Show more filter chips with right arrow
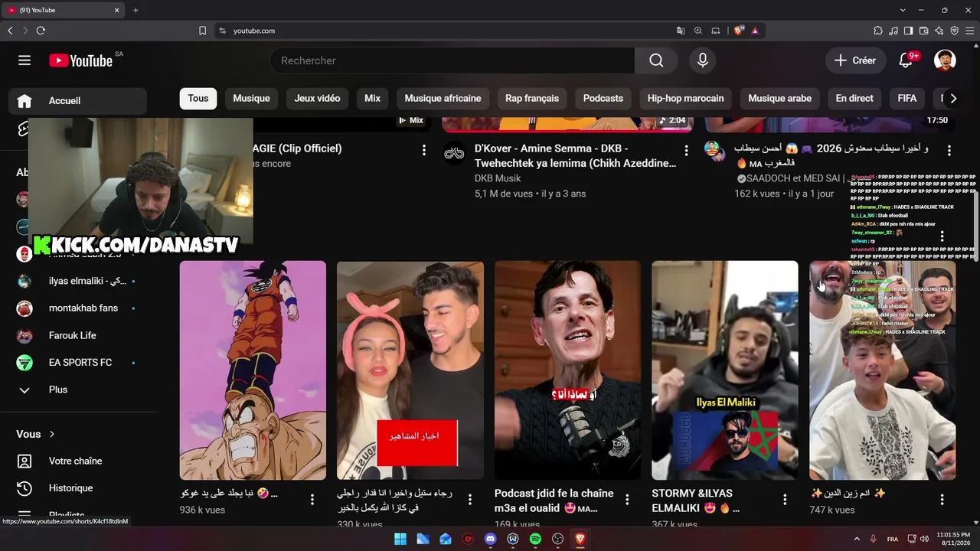The image size is (980, 551). pos(953,98)
